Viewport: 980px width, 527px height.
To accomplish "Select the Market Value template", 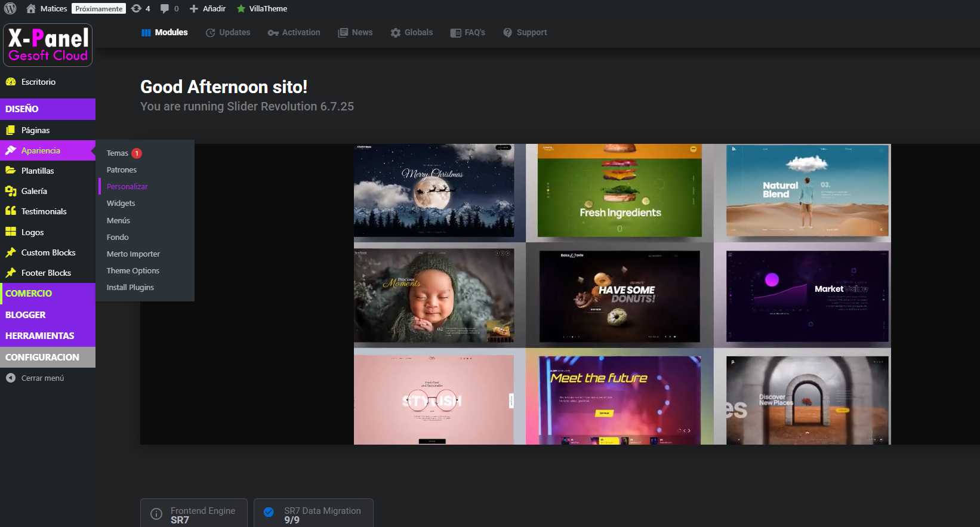I will pos(808,296).
